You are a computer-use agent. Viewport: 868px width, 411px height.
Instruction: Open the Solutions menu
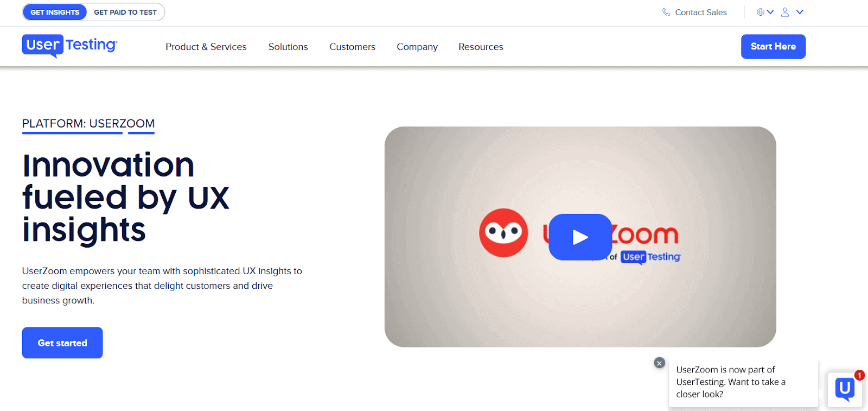pyautogui.click(x=288, y=47)
